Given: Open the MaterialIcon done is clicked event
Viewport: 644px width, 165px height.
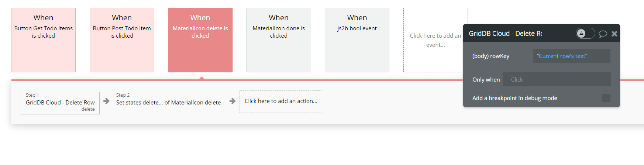Looking at the screenshot, I should pos(279,40).
